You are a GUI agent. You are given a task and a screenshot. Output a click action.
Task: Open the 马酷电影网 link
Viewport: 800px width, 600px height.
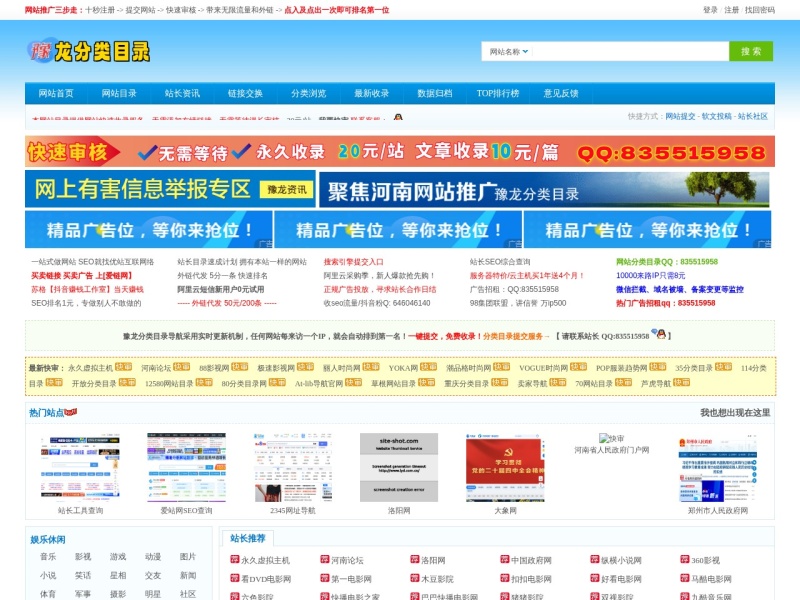coord(711,579)
